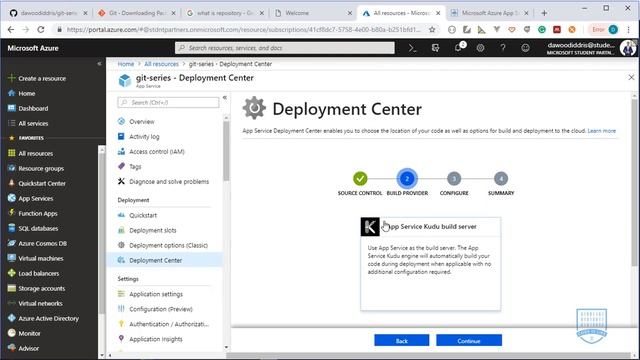The image size is (640, 360).
Task: Click Learn more link
Action: 602,131
